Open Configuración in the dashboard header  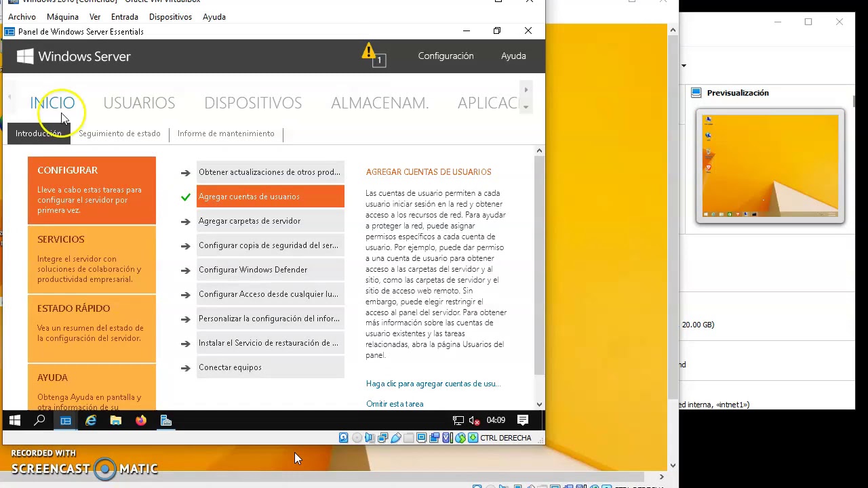click(446, 56)
